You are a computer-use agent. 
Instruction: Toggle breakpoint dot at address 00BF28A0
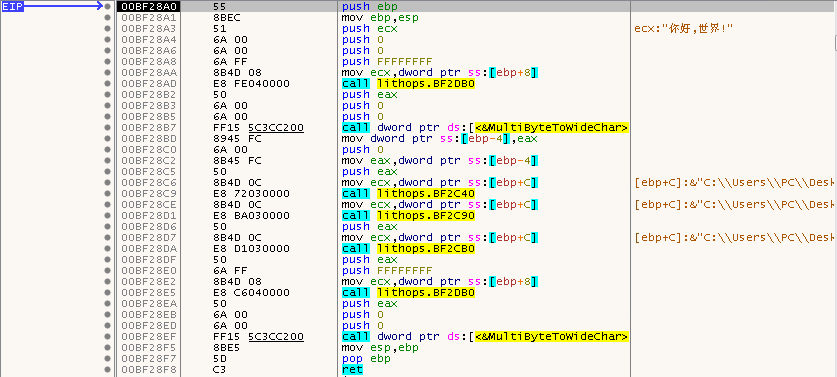[x=107, y=6]
